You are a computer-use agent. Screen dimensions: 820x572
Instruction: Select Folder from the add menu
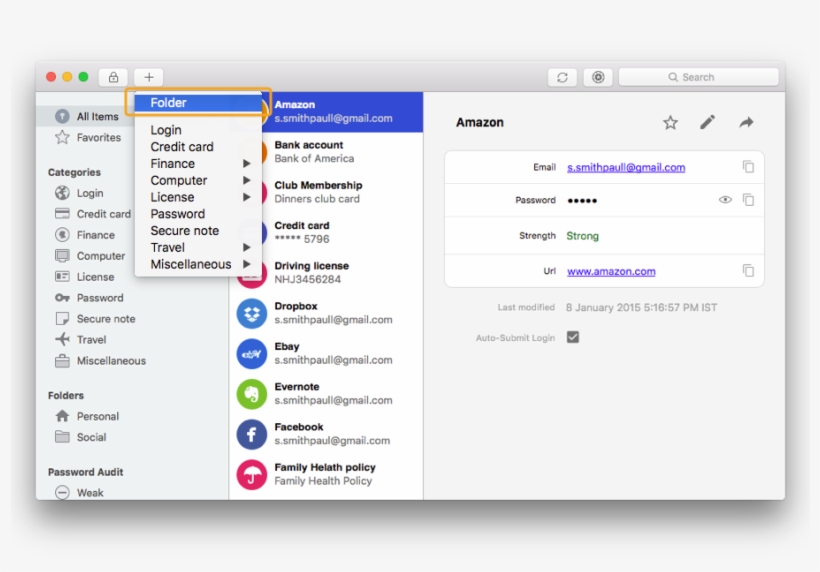(168, 103)
